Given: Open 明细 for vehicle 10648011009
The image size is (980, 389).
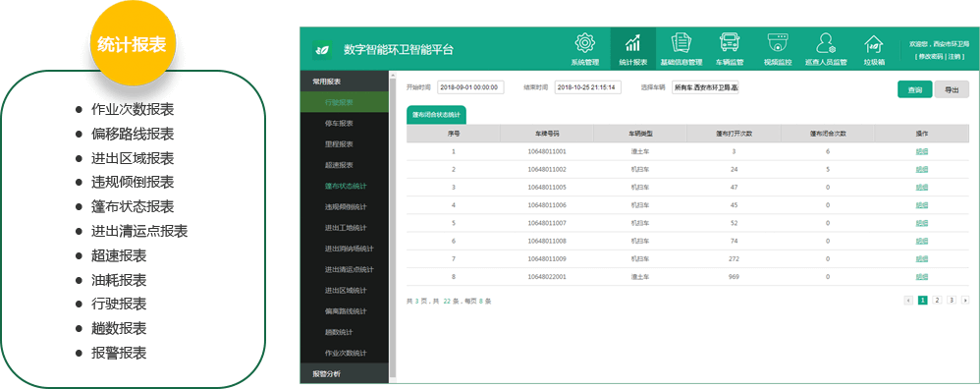Looking at the screenshot, I should coord(922,258).
